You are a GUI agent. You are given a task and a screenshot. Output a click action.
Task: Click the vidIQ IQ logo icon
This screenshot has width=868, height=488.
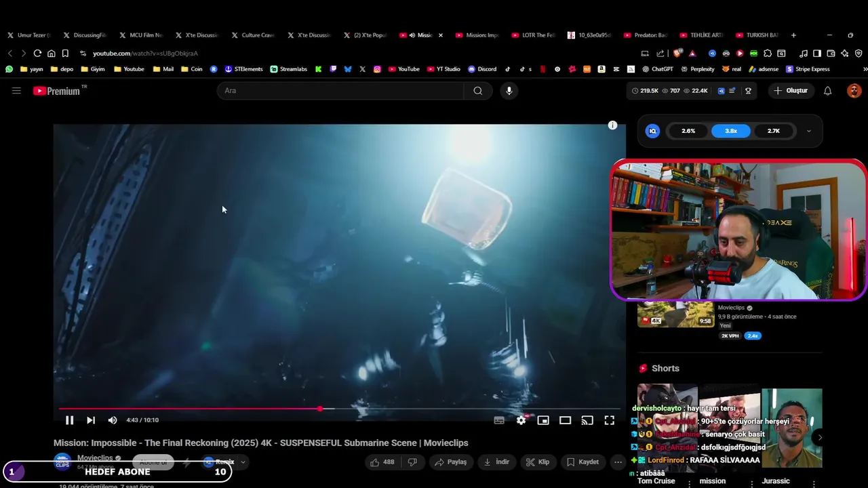[652, 131]
